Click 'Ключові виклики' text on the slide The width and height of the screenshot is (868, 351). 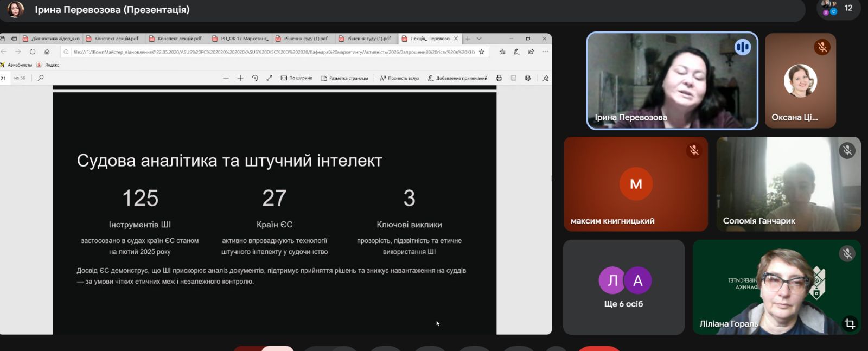(x=410, y=225)
